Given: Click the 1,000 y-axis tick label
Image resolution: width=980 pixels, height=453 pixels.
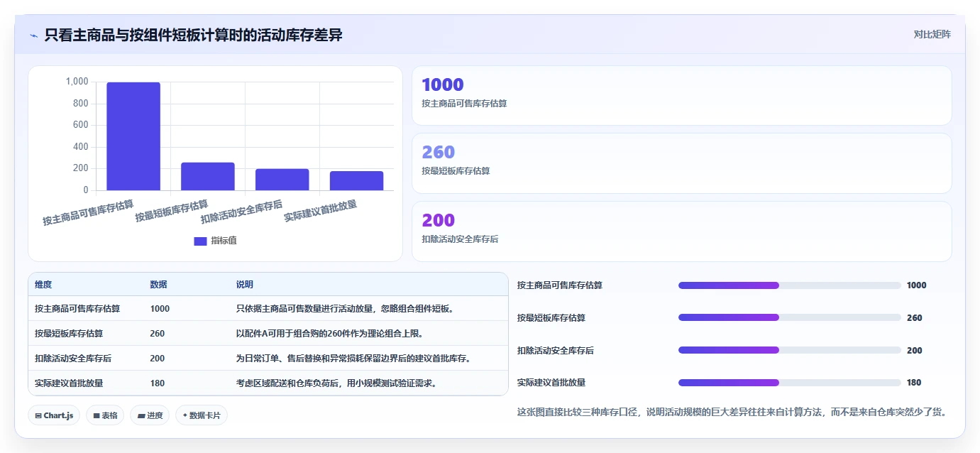Looking at the screenshot, I should [77, 82].
